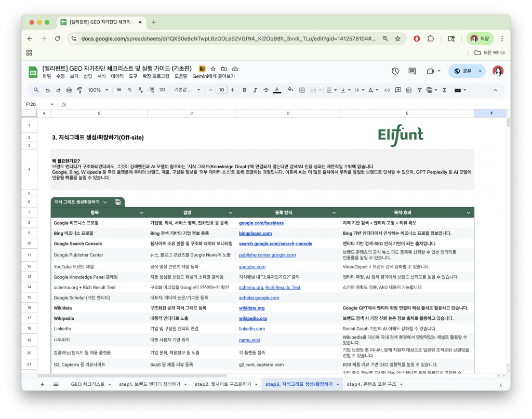
Task: Toggle italic formatting
Action: 255,90
